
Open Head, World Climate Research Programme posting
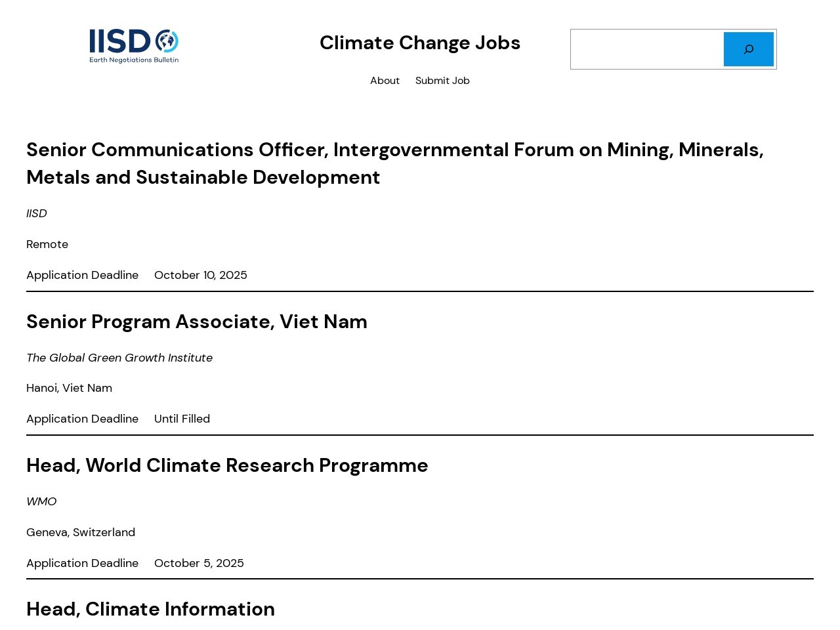point(227,465)
